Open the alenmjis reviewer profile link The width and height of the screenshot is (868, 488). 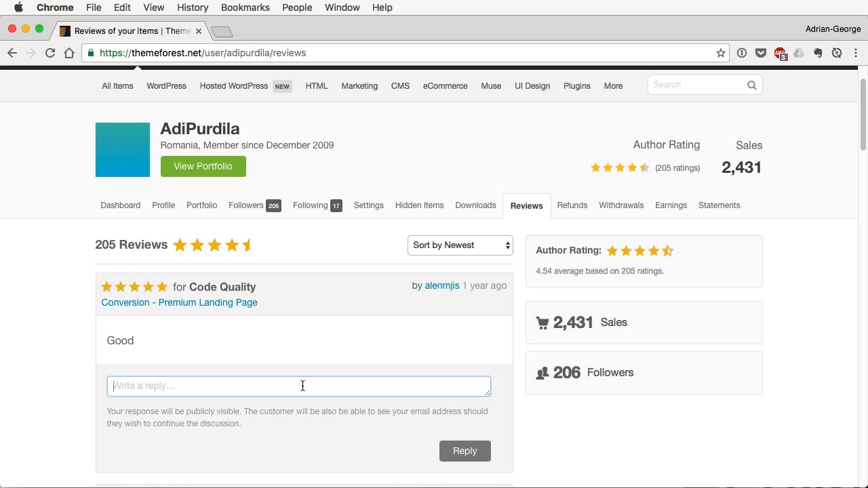[x=441, y=286]
